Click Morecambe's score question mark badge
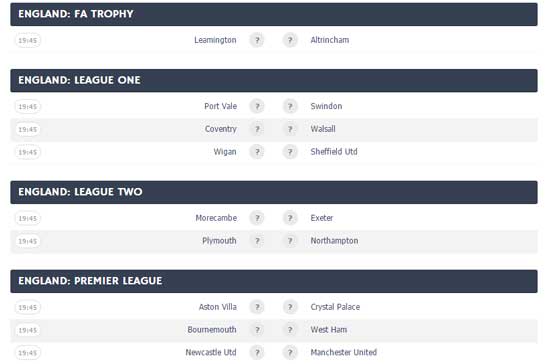The image size is (546, 364). point(257,218)
